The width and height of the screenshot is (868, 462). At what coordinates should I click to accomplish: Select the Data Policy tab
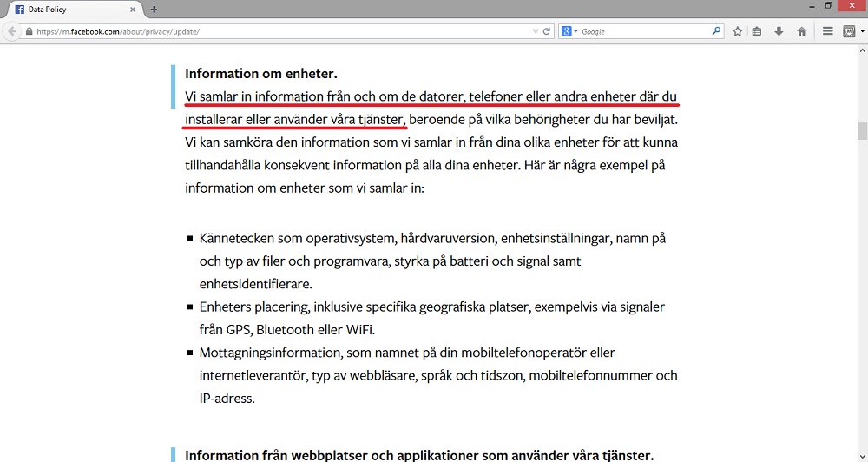pos(69,9)
